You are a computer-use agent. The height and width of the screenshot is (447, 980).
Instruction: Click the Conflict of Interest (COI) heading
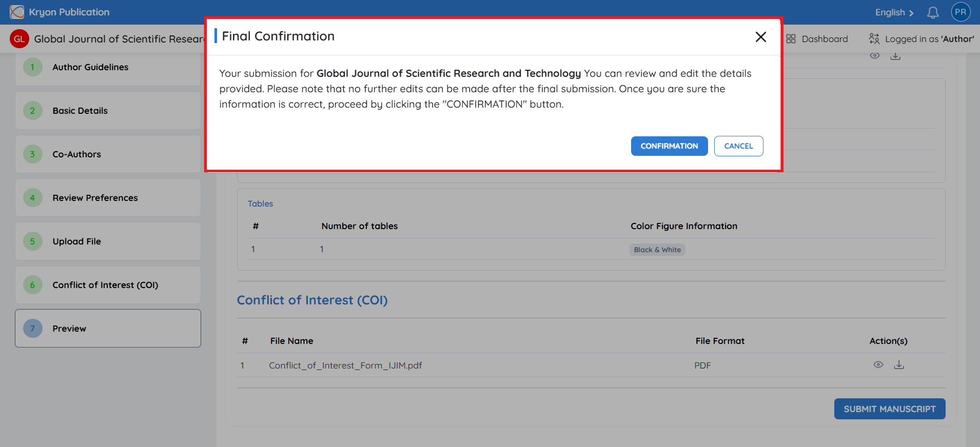point(312,300)
